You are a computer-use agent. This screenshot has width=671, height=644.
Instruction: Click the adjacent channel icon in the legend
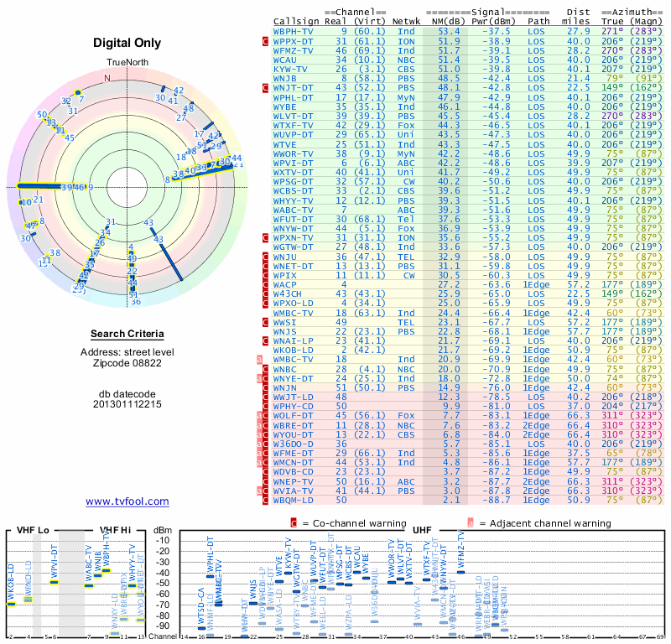(470, 523)
